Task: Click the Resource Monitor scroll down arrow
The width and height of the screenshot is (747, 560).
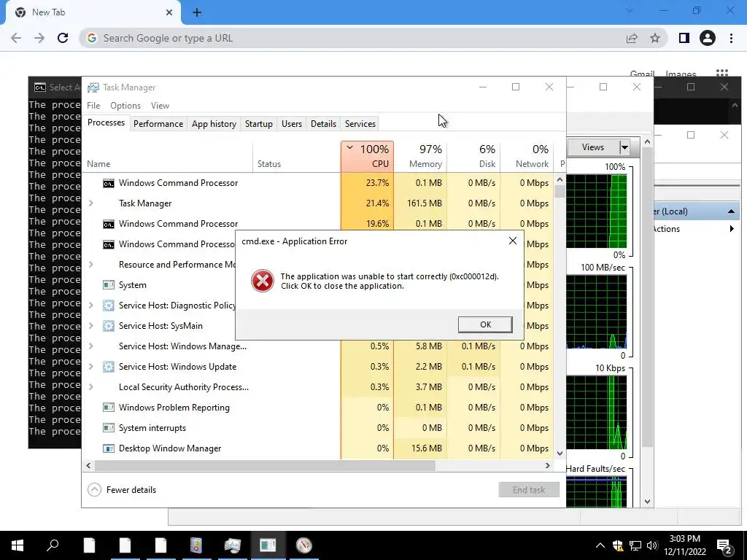Action: [x=647, y=502]
